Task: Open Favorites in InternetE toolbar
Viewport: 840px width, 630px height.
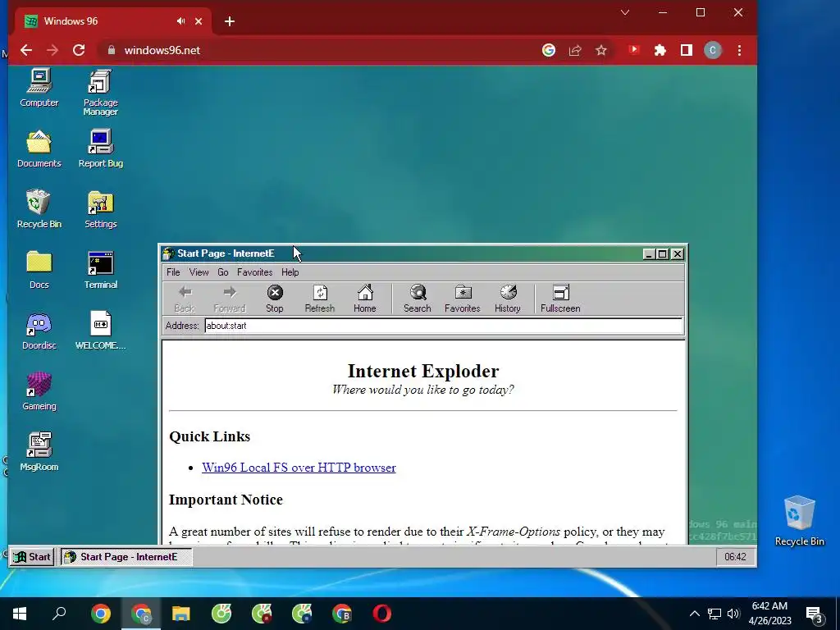Action: (x=463, y=299)
